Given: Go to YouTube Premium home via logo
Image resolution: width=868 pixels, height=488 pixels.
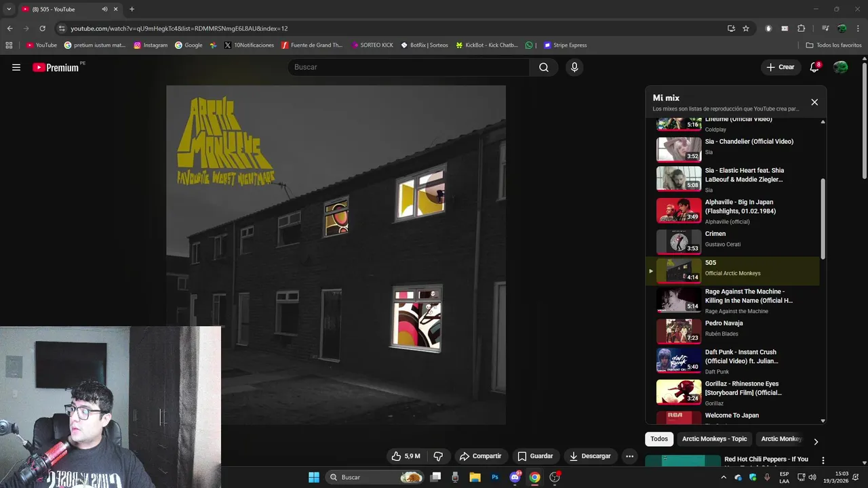Looking at the screenshot, I should [x=57, y=67].
